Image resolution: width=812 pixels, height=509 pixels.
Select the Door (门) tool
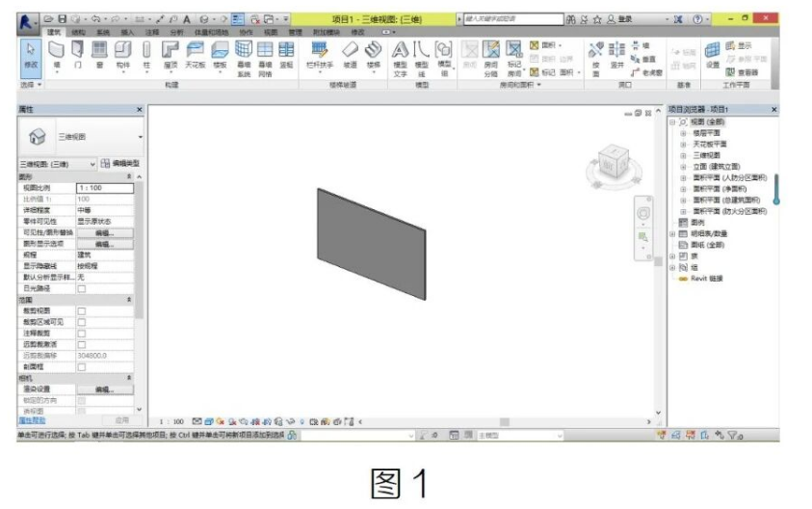(x=77, y=55)
